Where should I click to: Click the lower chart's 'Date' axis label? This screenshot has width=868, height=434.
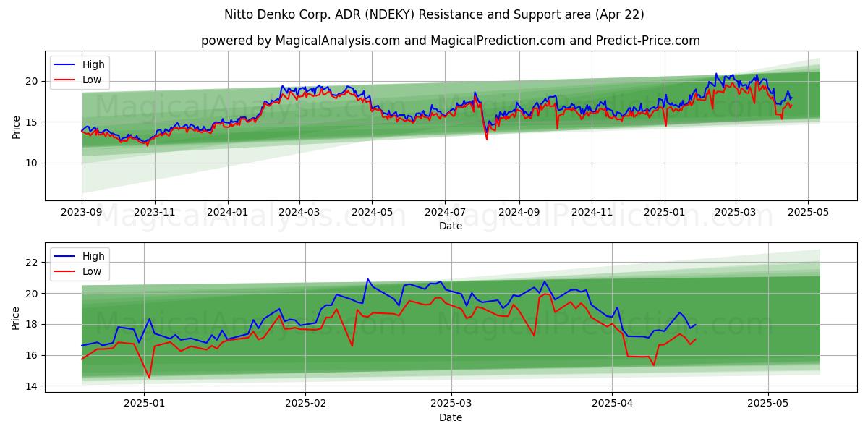click(x=450, y=417)
